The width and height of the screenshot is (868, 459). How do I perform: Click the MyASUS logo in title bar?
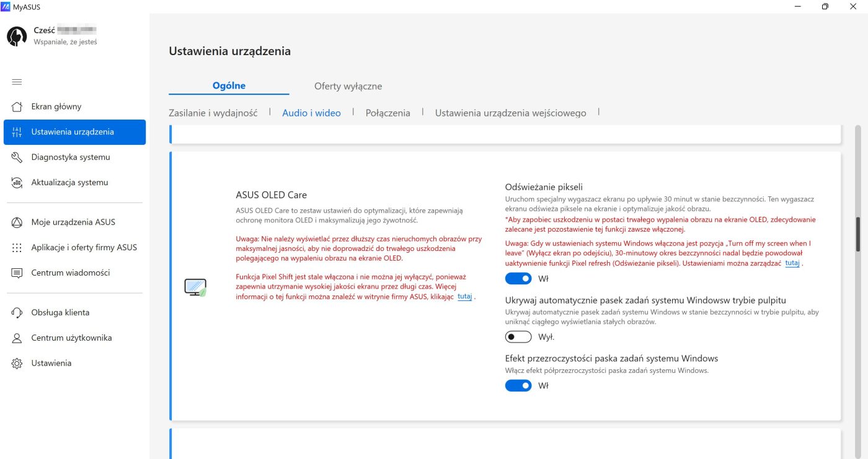(6, 6)
